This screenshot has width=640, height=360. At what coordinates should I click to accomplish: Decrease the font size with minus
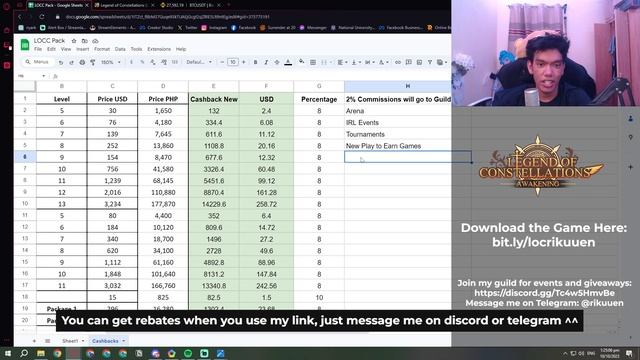pyautogui.click(x=222, y=62)
